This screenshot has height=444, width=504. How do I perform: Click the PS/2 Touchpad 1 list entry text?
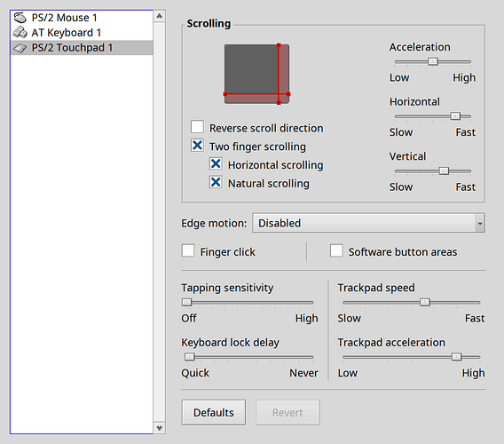[73, 48]
